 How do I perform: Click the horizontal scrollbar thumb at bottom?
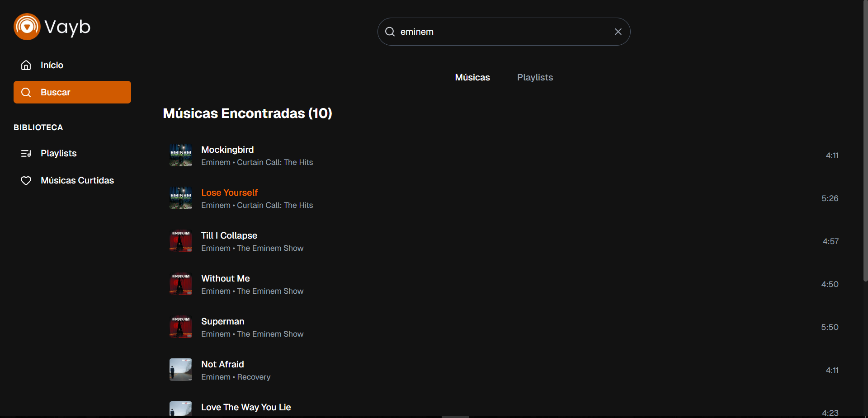pyautogui.click(x=455, y=417)
